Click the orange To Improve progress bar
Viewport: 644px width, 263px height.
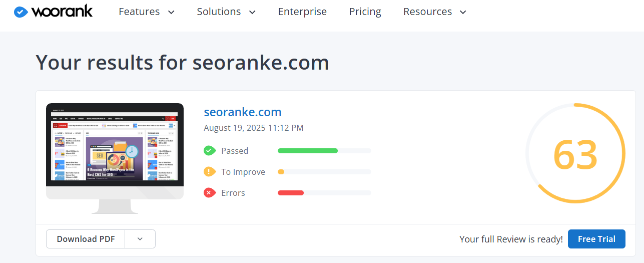[x=281, y=172]
